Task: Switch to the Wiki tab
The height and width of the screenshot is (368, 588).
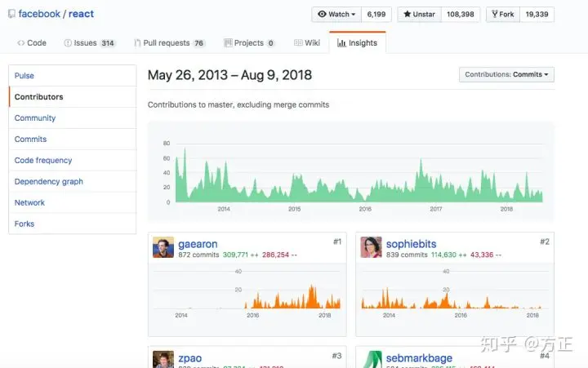Action: (307, 43)
